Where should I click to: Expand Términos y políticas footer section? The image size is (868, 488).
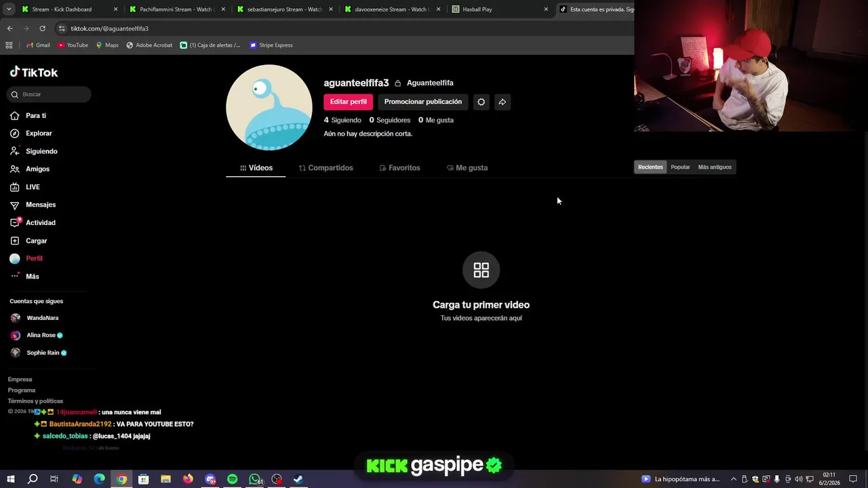click(35, 401)
